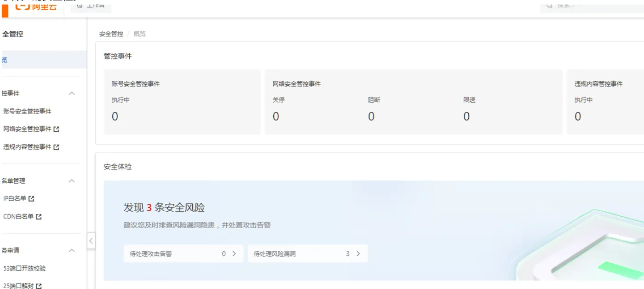This screenshot has width=644, height=289.
Task: Click the 账号安全管控事件 card title
Action: tap(136, 84)
